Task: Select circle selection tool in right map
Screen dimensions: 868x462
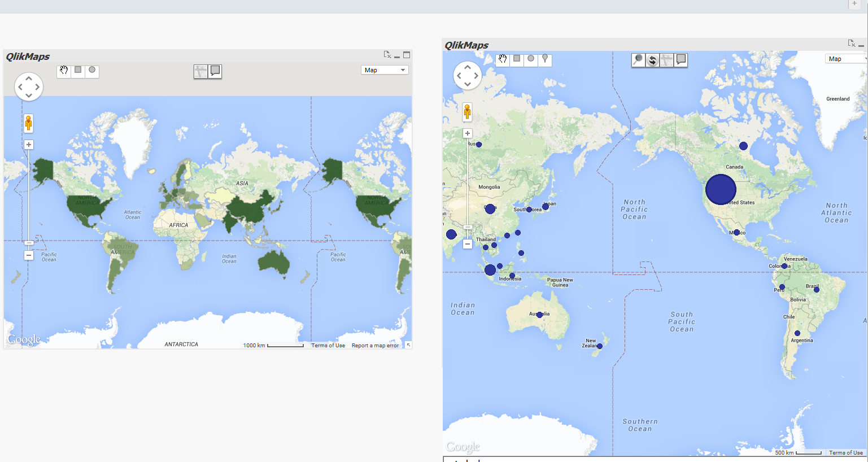Action: click(x=531, y=59)
